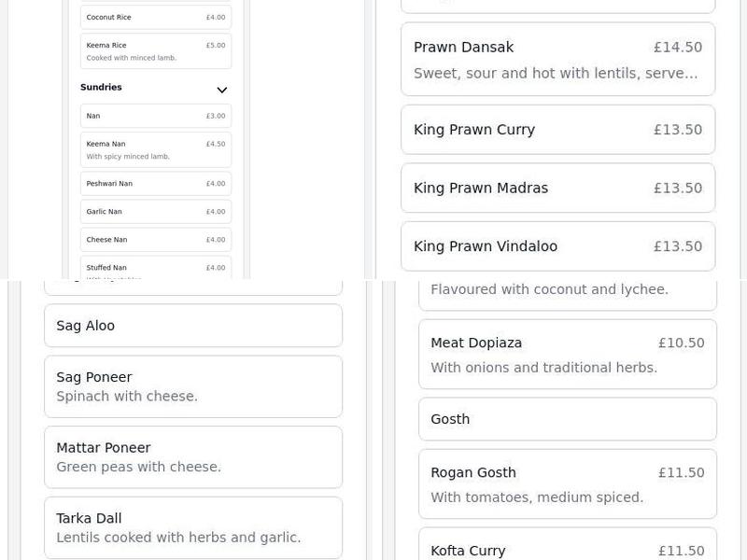The width and height of the screenshot is (747, 560).
Task: Select Tarka Dall lentils item
Action: click(x=193, y=527)
